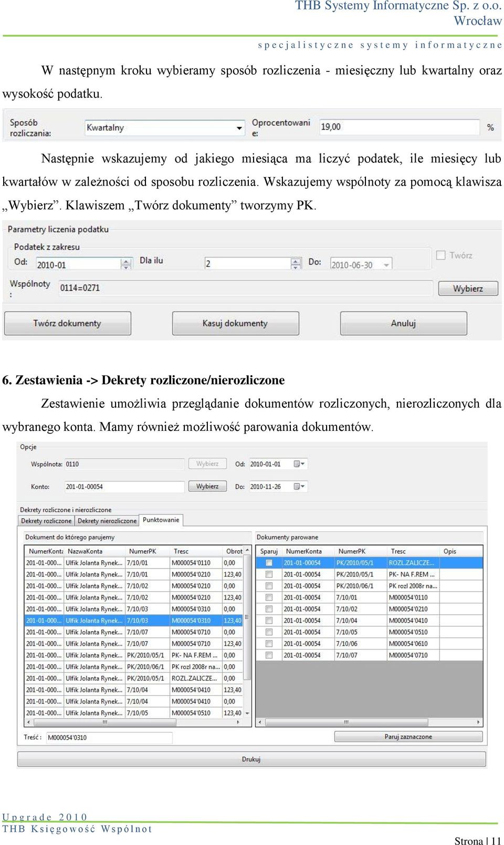Check Sparuj box for M000054'0210 paired row
This screenshot has width=504, height=845.
[269, 609]
